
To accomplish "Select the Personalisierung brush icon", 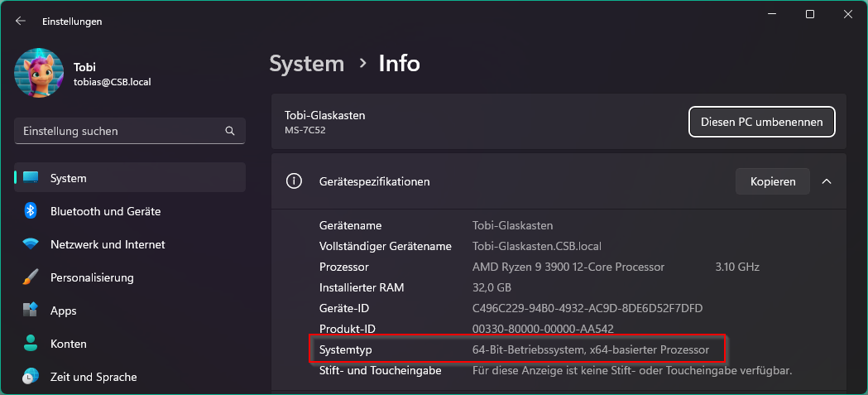I will [x=31, y=277].
